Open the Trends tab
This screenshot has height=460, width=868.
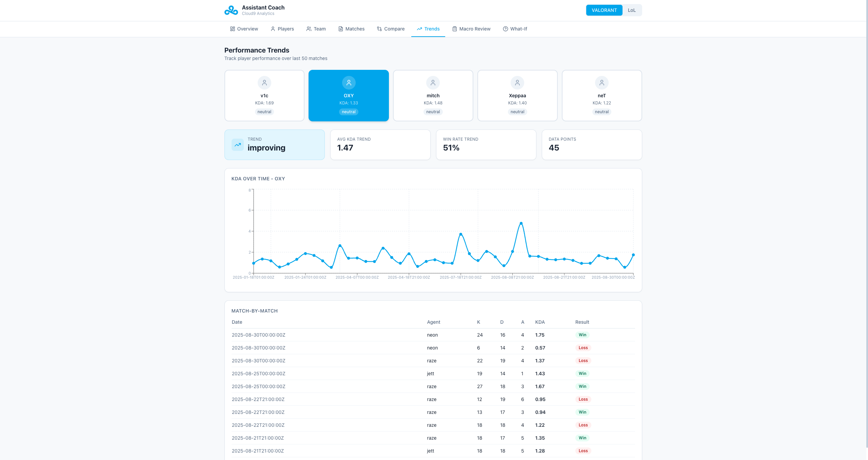click(428, 29)
